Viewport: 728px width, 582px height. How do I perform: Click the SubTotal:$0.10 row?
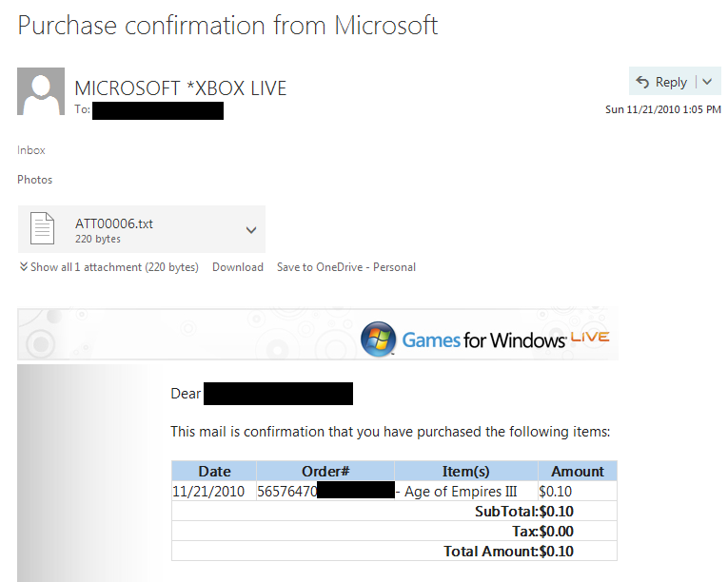click(394, 511)
